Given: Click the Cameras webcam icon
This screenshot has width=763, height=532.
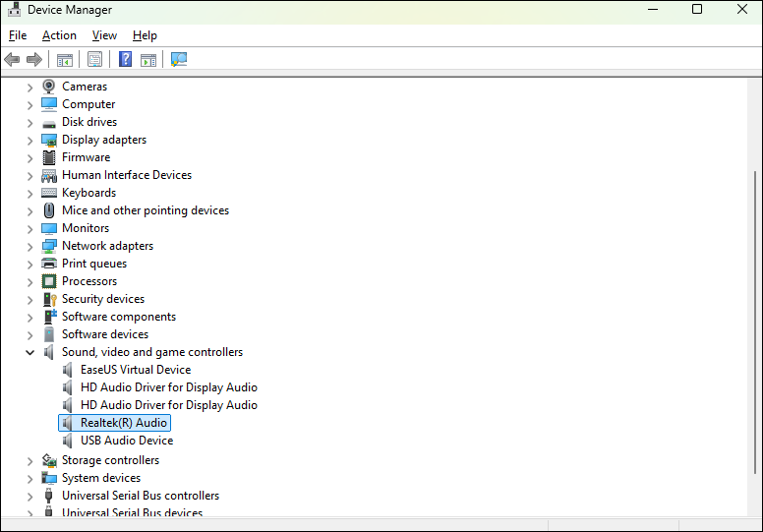Looking at the screenshot, I should (x=48, y=87).
